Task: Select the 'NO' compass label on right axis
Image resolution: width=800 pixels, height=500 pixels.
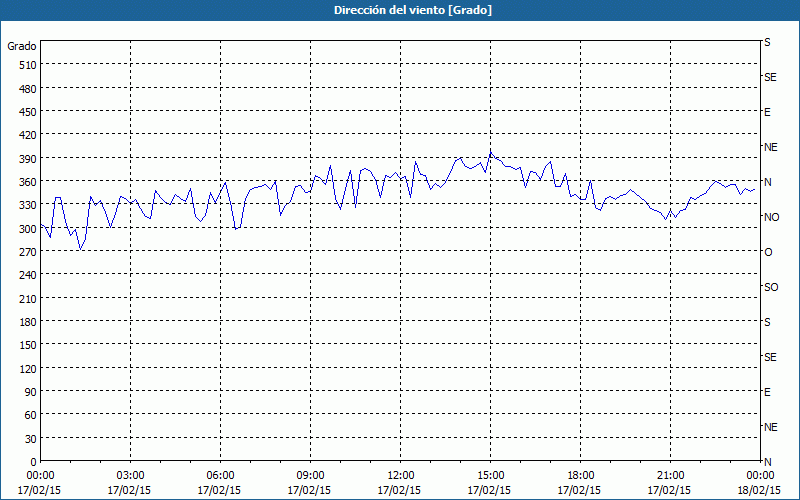Action: (x=771, y=217)
